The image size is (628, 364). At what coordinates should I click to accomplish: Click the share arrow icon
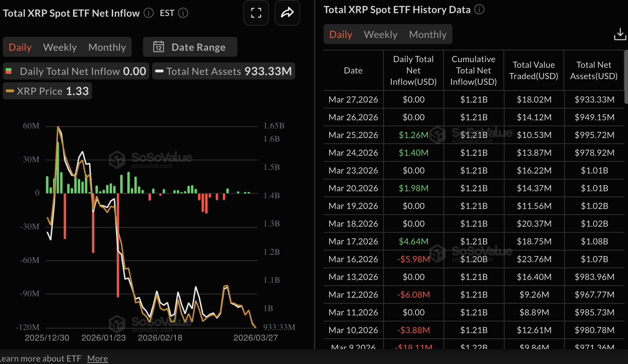[x=287, y=13]
